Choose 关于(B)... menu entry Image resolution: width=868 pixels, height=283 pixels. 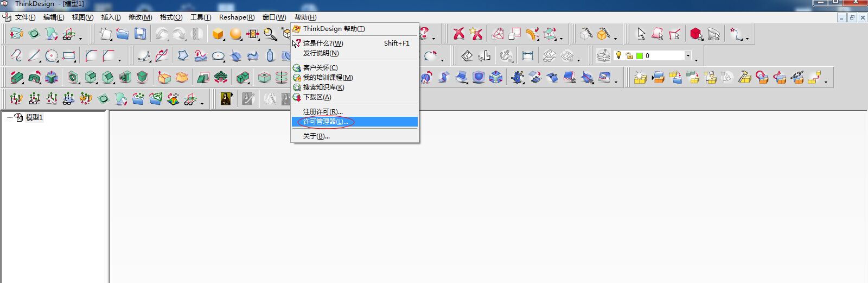pyautogui.click(x=316, y=136)
